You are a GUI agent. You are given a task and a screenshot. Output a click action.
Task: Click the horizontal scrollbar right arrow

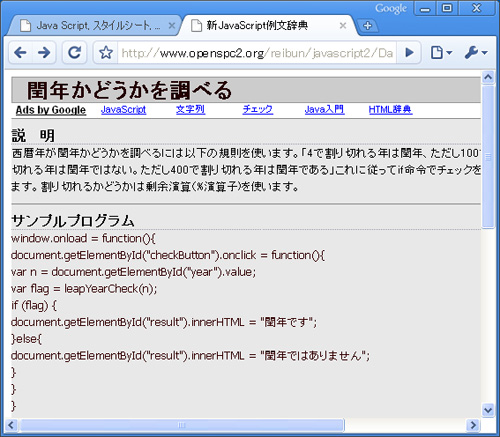pos(473,425)
